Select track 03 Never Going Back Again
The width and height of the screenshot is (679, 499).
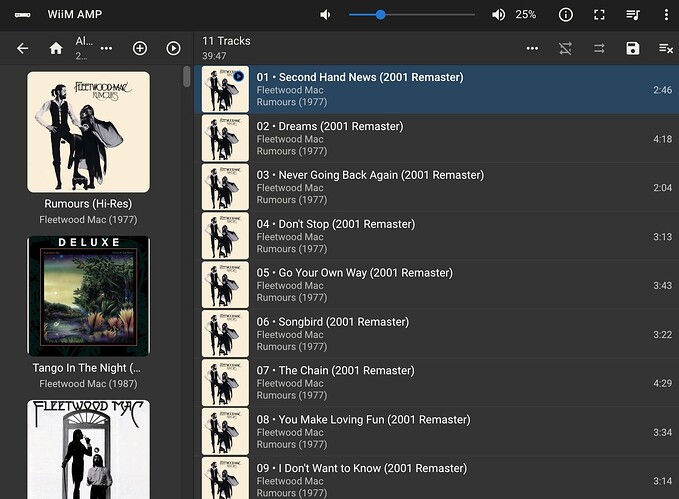click(436, 188)
